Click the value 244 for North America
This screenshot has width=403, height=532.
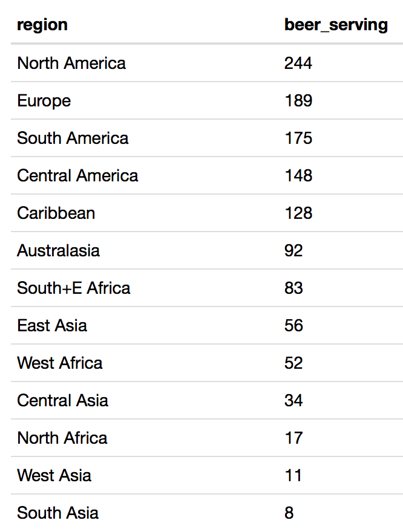click(x=298, y=63)
